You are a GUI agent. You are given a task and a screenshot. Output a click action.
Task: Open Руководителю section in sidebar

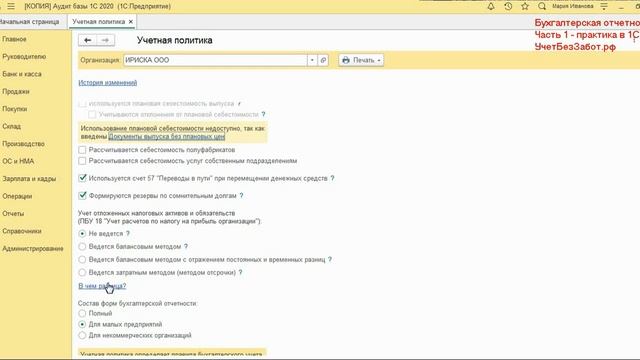pyautogui.click(x=24, y=57)
